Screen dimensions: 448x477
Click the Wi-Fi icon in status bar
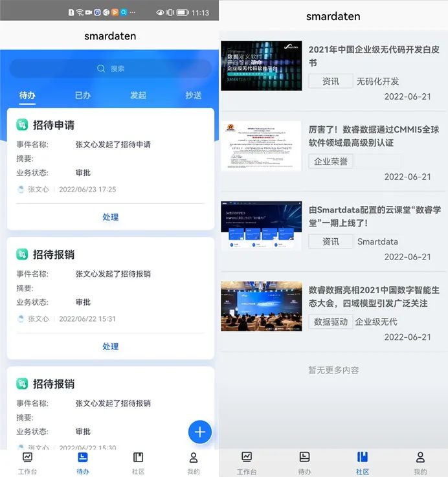tap(80, 12)
